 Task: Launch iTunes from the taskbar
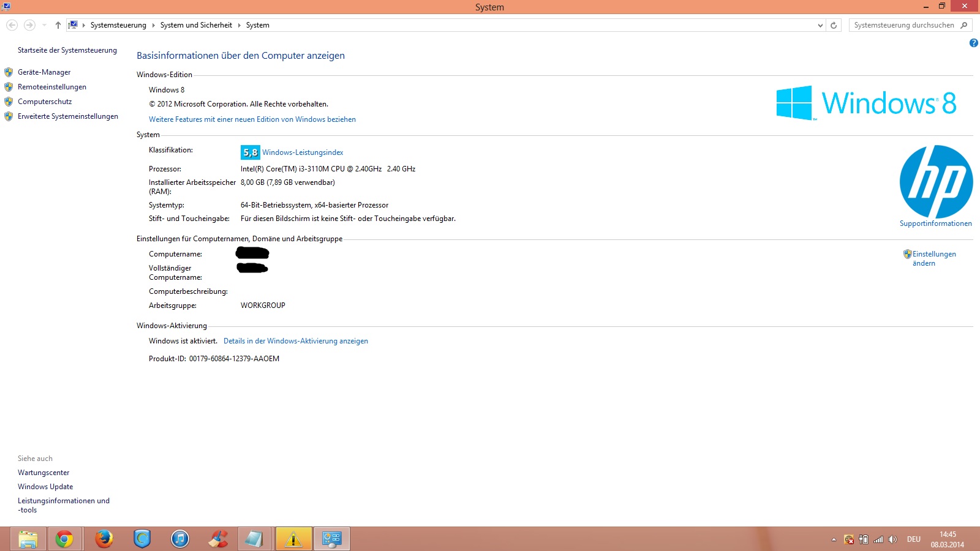(180, 539)
